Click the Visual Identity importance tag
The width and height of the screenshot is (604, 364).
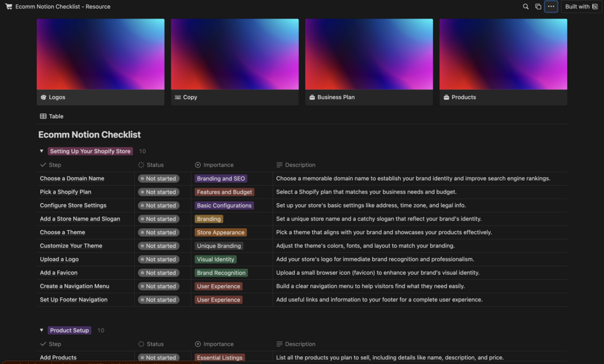[x=215, y=259]
